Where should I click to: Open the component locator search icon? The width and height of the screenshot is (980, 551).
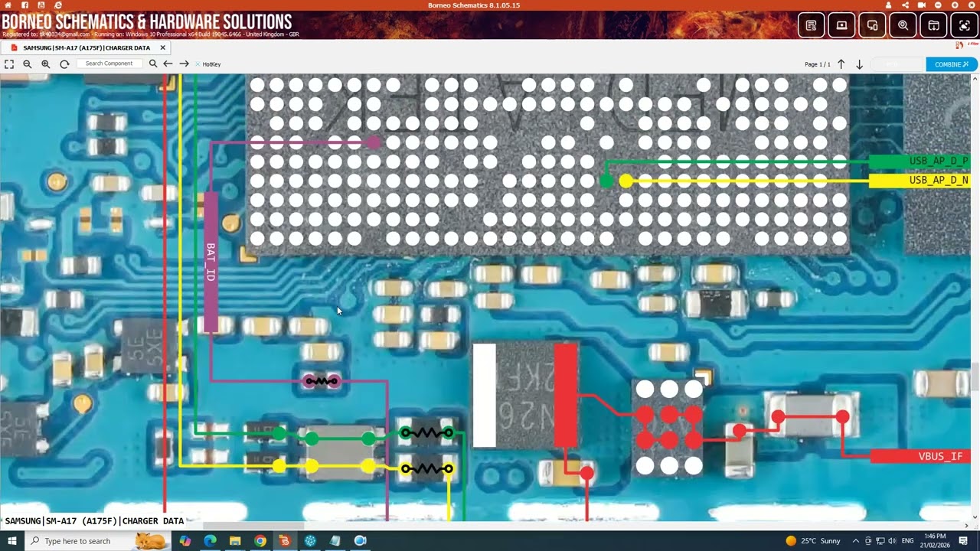click(x=903, y=25)
